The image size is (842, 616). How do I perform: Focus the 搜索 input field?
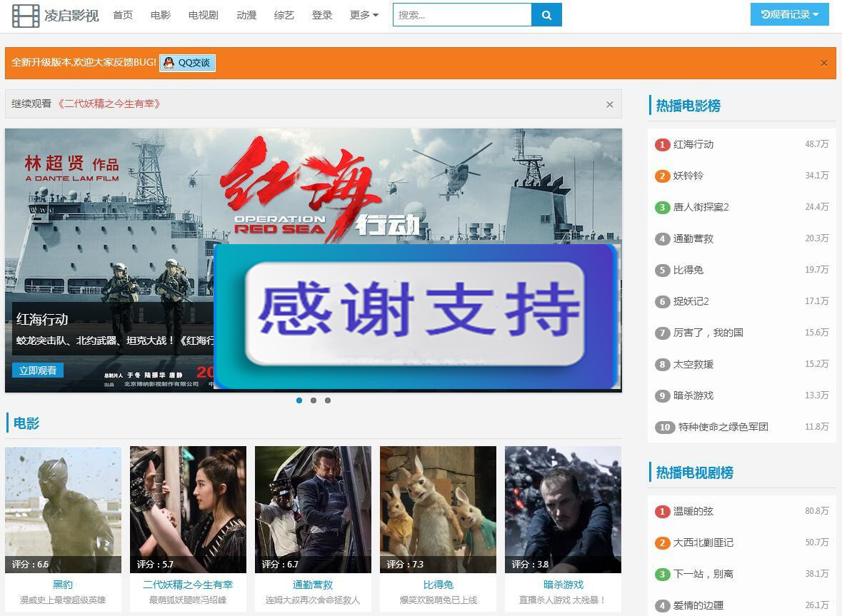coord(462,15)
